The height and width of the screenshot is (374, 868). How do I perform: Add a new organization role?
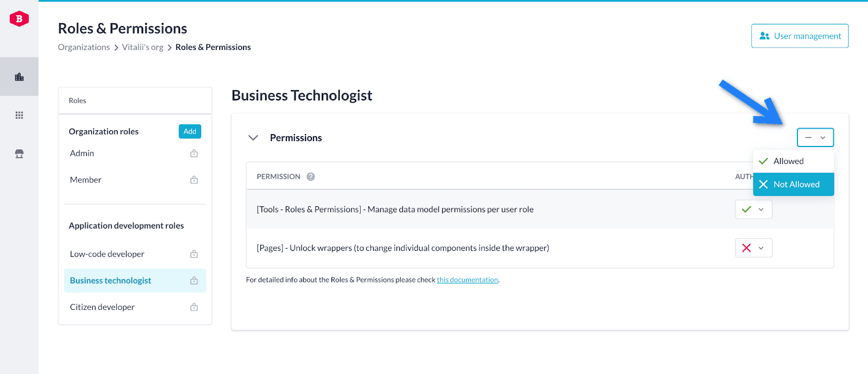click(x=190, y=131)
